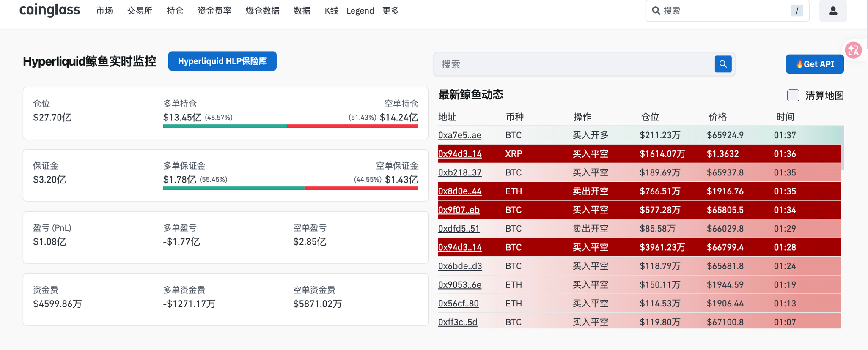This screenshot has width=868, height=350.
Task: Click the Hyperliquid鲸鱼实时监控 page title
Action: coord(89,61)
